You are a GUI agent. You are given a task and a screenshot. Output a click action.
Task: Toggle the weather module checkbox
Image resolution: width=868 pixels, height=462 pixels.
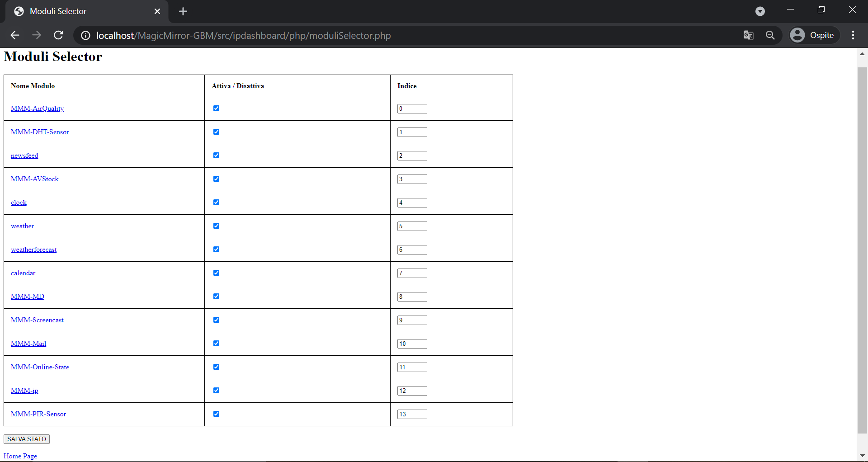[x=216, y=226]
